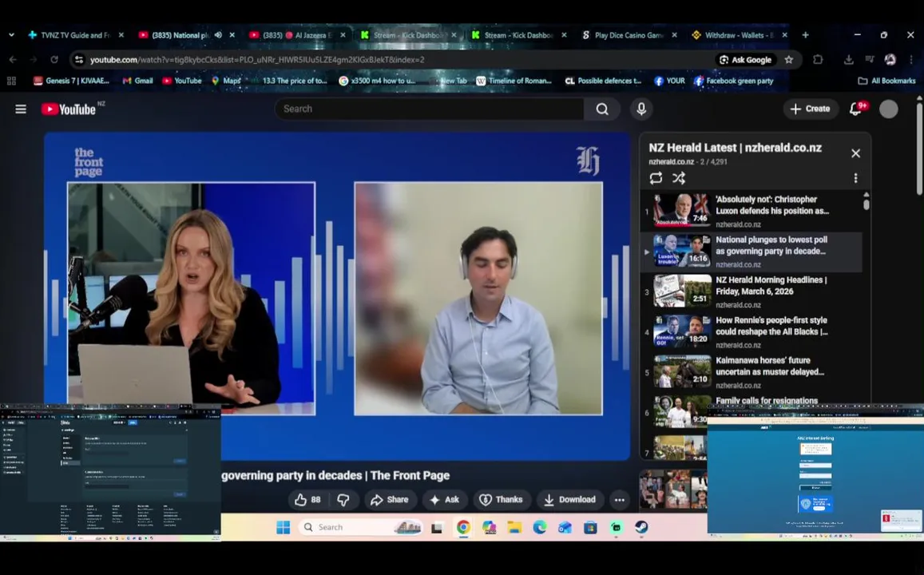Click the main video player

click(337, 296)
